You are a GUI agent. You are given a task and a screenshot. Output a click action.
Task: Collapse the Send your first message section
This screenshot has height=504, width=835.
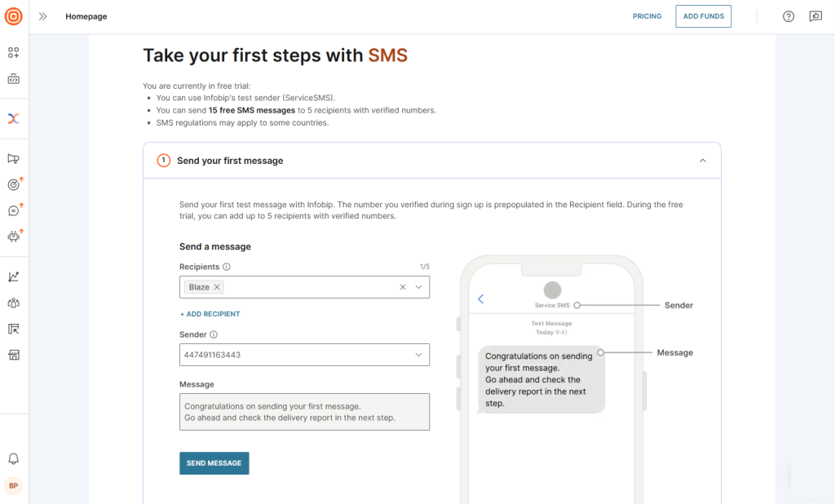(x=703, y=161)
